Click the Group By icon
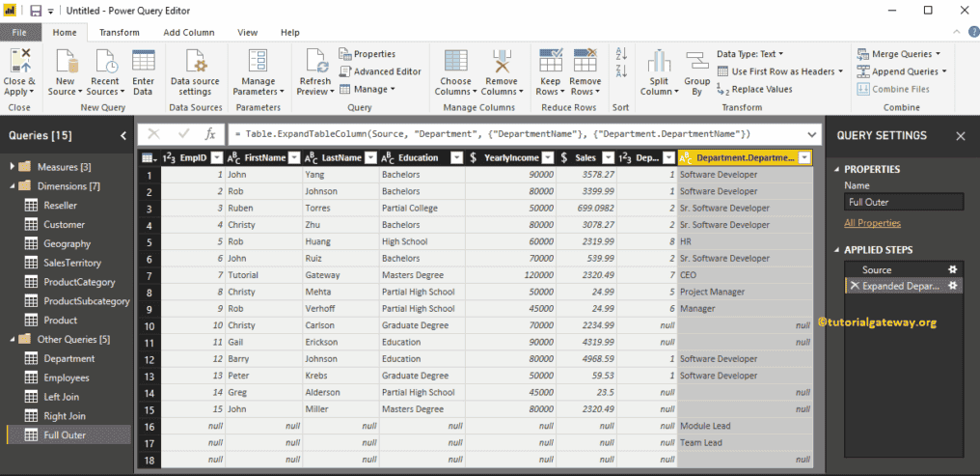The width and height of the screenshot is (980, 476). click(x=696, y=61)
